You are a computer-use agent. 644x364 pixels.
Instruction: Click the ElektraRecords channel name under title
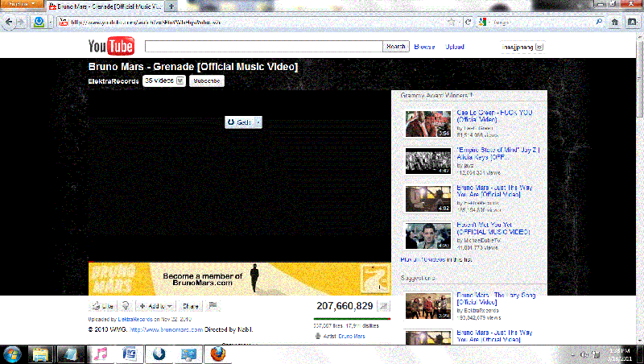coord(114,81)
